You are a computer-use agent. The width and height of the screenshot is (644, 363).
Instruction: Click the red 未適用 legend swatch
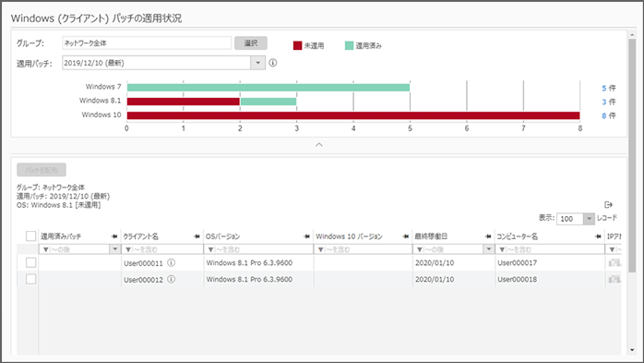[x=297, y=45]
